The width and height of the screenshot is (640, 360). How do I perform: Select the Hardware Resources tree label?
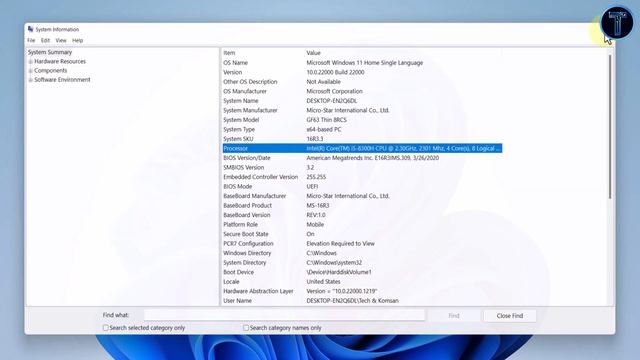(60, 61)
